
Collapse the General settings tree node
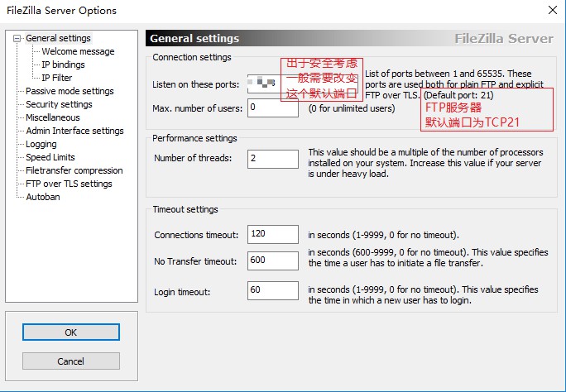click(17, 38)
